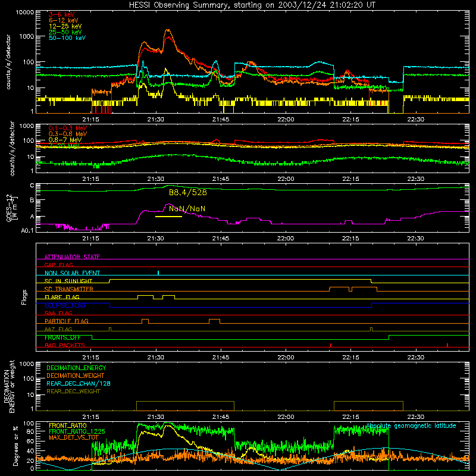Click the FRONT_RATIO legend label
This screenshot has height=476, width=476.
coord(68,425)
